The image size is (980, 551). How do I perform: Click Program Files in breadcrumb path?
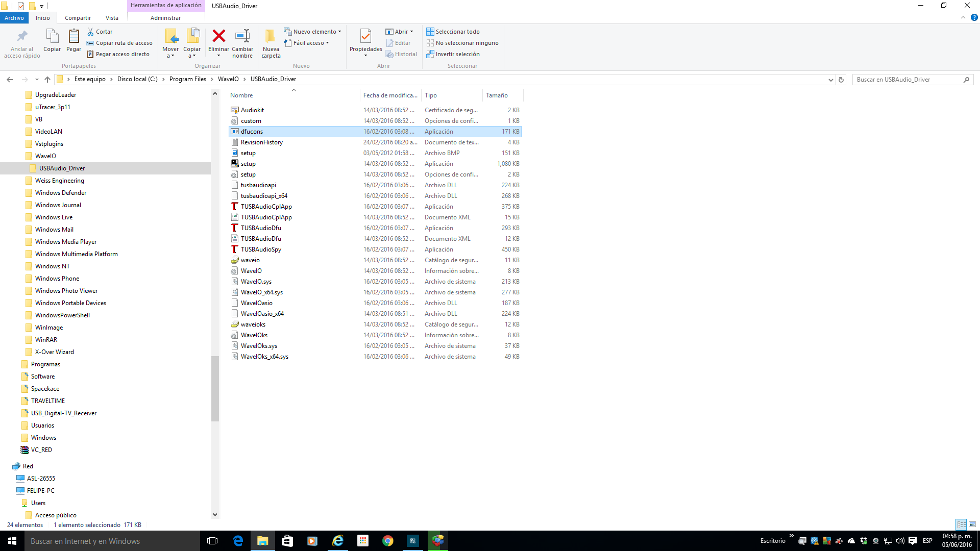pyautogui.click(x=188, y=79)
